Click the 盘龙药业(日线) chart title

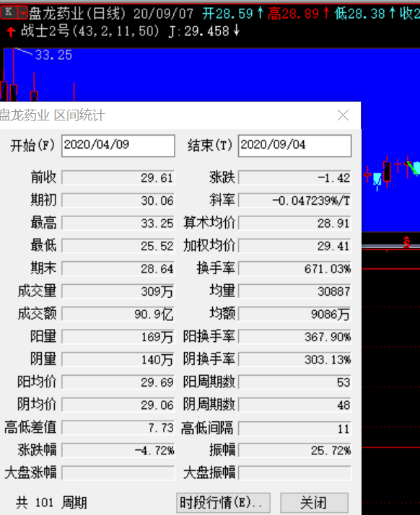[x=77, y=13]
